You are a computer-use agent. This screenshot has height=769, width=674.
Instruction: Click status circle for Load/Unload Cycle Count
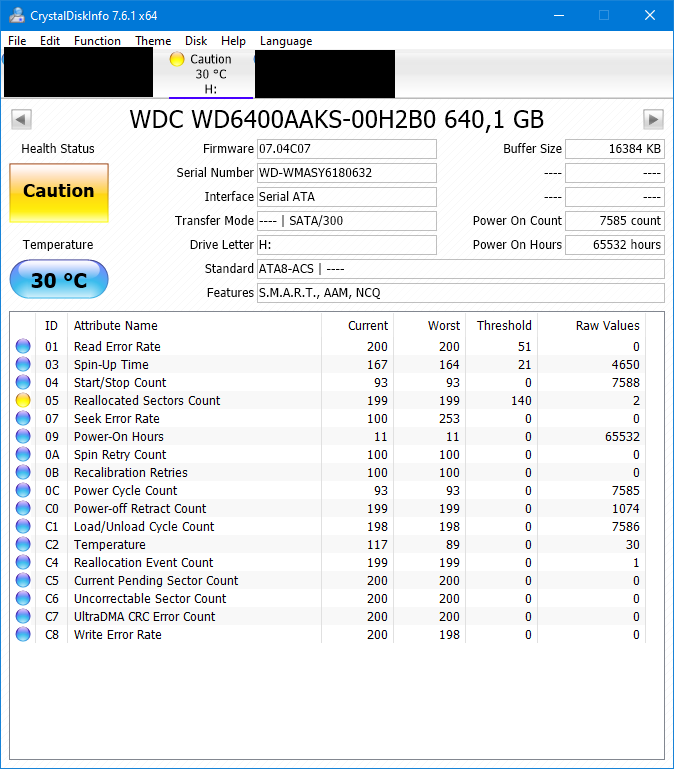point(23,526)
